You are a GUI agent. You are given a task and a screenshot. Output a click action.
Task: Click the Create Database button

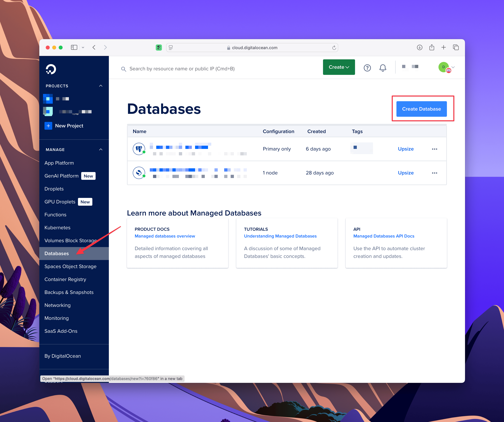tap(422, 109)
